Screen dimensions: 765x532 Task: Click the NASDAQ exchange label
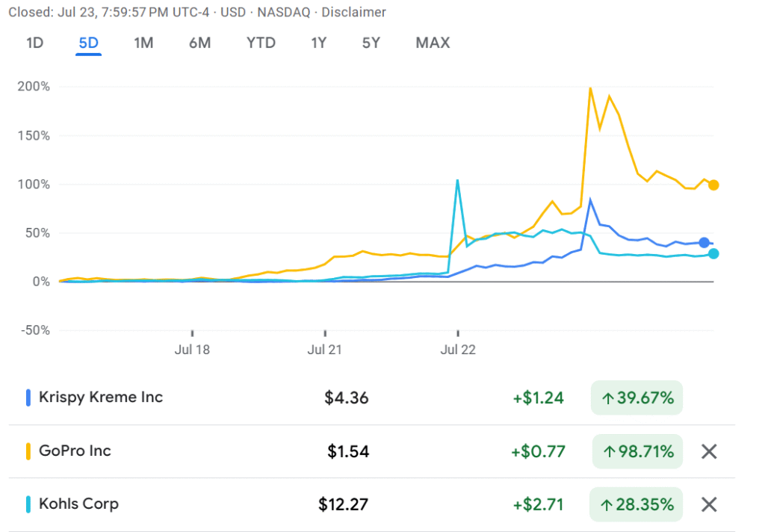[283, 12]
